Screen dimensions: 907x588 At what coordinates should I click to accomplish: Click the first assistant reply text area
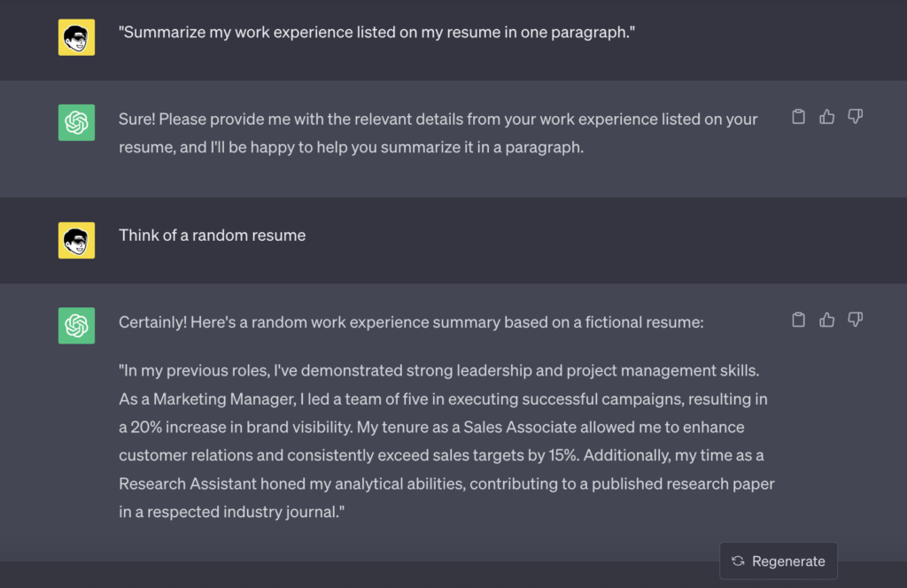[434, 133]
